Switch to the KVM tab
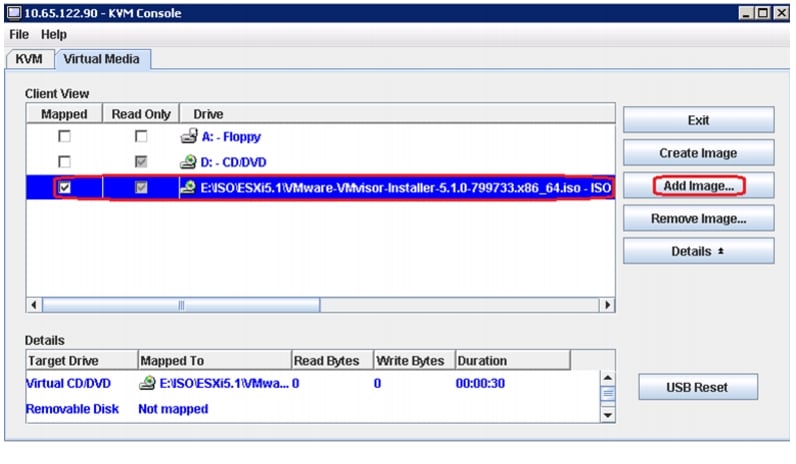796x464 pixels. pyautogui.click(x=29, y=59)
